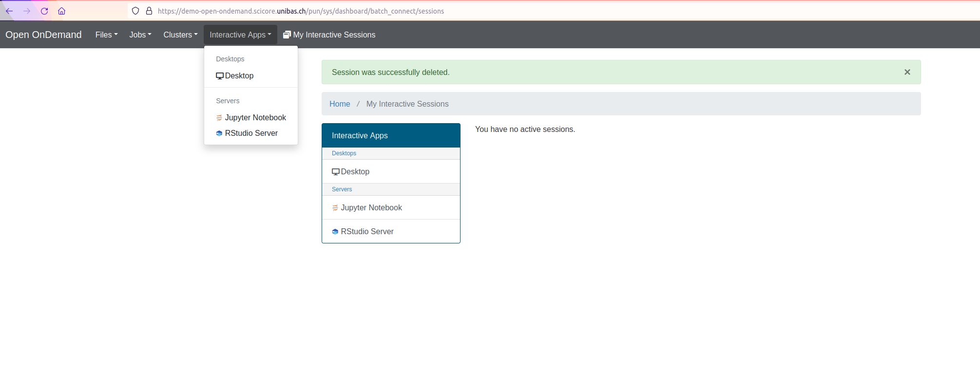Expand the Clusters dropdown menu
This screenshot has height=388, width=980.
tap(180, 35)
